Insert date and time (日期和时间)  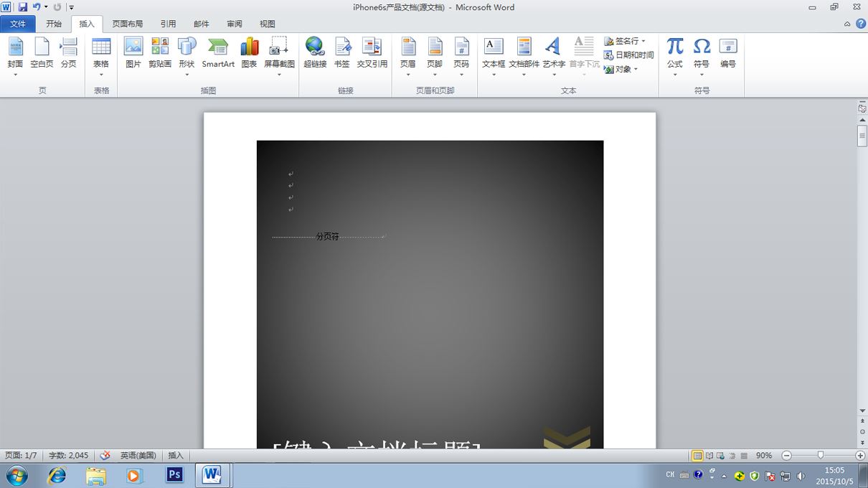pos(628,55)
